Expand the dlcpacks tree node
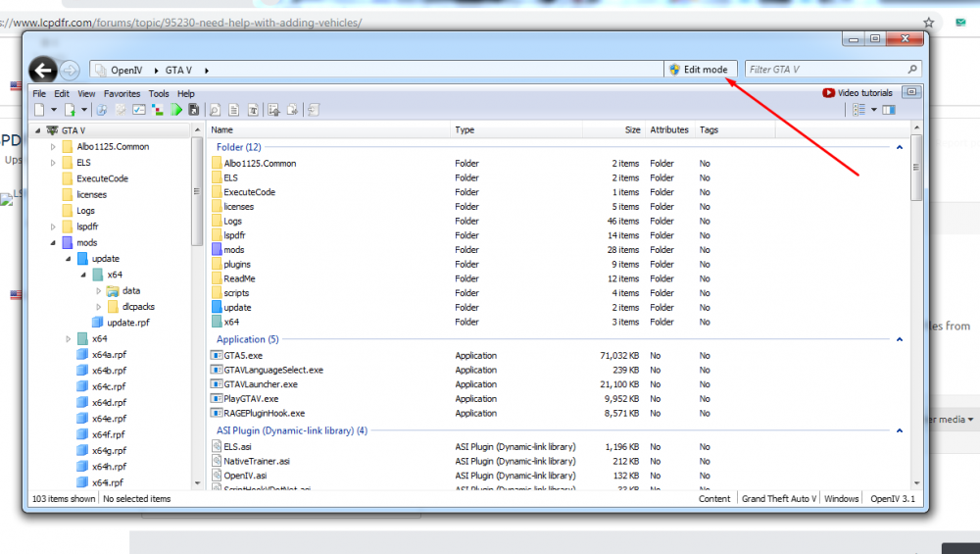The image size is (980, 554). [x=98, y=307]
